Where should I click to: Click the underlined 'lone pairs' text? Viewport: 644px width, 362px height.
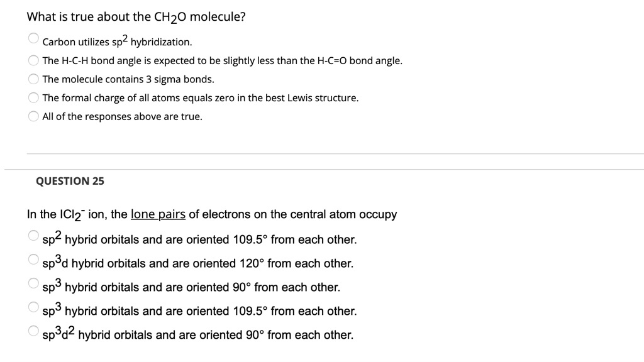coord(158,215)
